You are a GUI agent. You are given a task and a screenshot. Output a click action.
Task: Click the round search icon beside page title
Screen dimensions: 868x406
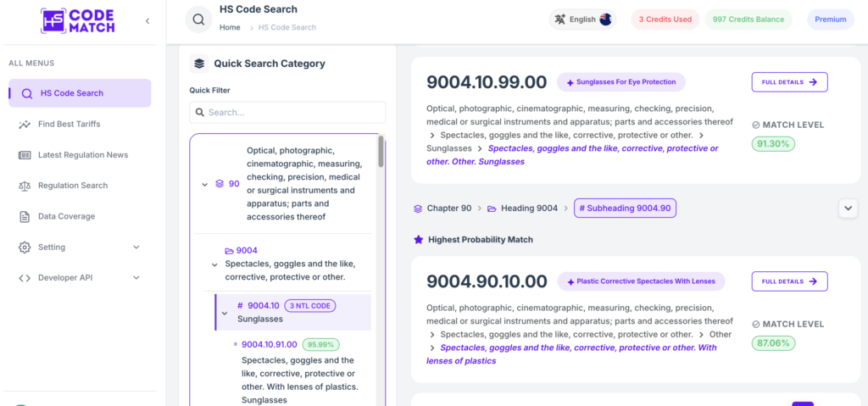pyautogui.click(x=198, y=20)
